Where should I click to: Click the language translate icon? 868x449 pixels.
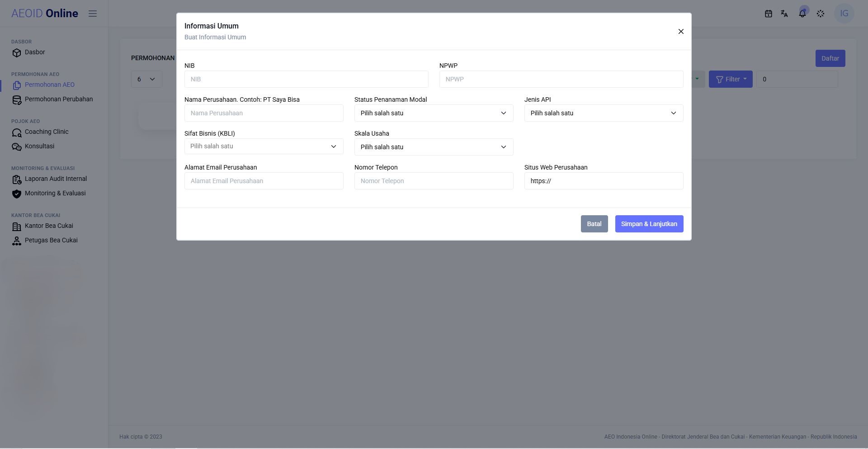click(x=784, y=14)
